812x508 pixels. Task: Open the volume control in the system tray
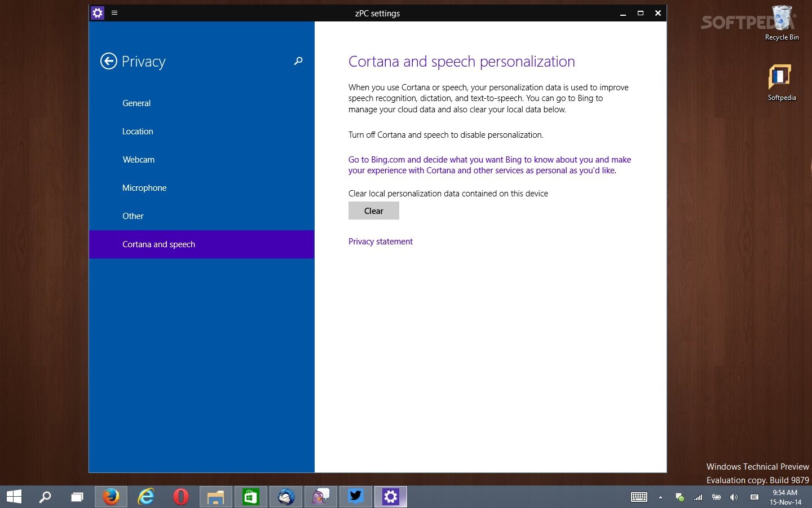coord(734,497)
